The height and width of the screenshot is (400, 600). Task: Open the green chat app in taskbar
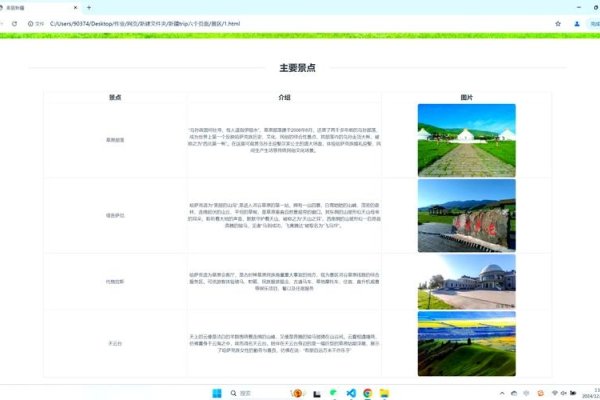click(333, 393)
